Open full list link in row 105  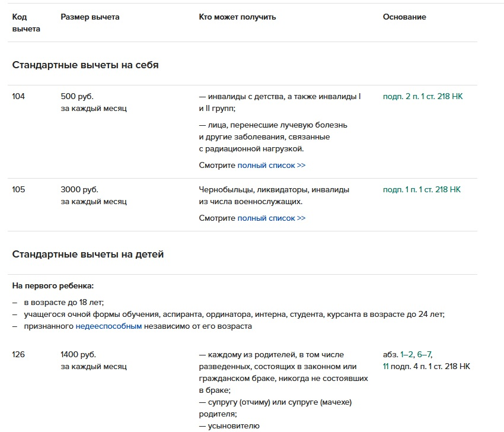pyautogui.click(x=271, y=218)
